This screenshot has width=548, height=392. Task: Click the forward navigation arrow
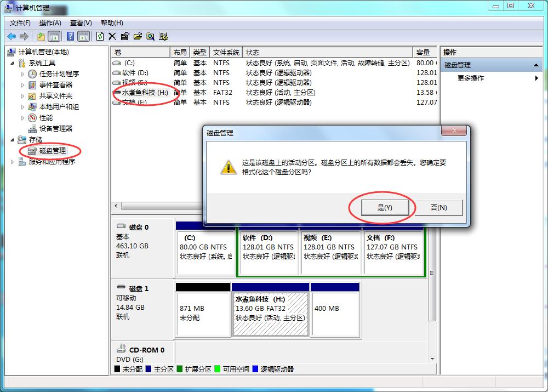click(x=23, y=36)
